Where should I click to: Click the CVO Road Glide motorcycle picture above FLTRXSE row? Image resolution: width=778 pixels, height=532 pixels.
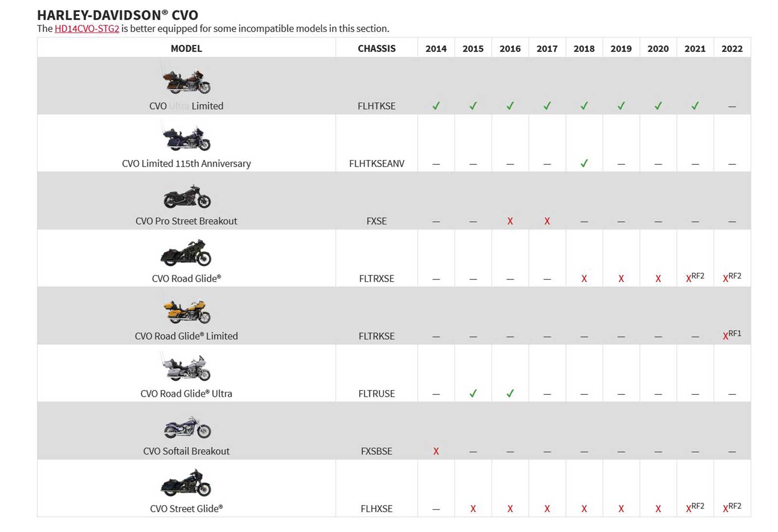pyautogui.click(x=186, y=252)
